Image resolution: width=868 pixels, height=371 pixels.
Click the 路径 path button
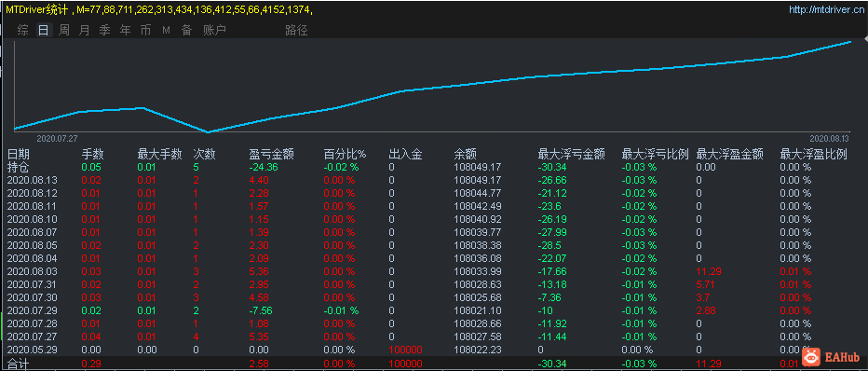(296, 30)
